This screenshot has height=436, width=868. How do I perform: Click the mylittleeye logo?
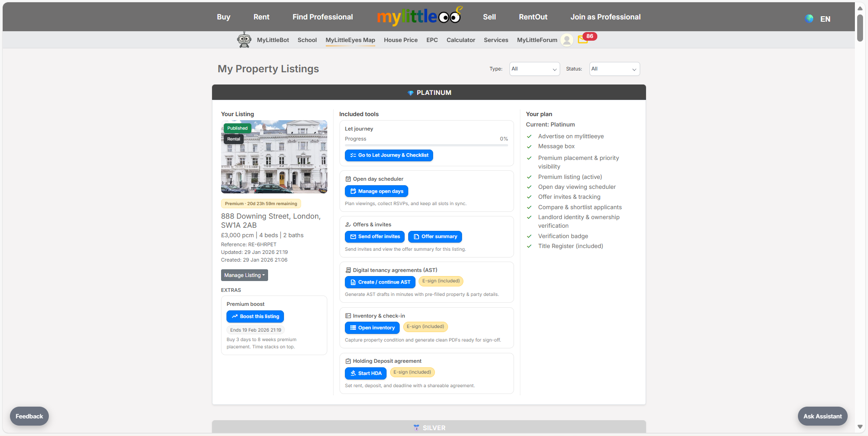(x=419, y=17)
